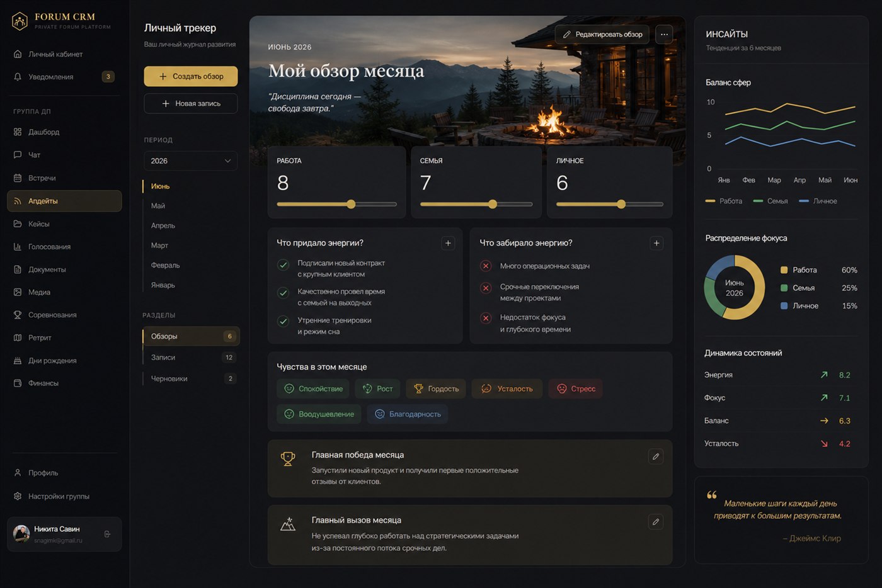This screenshot has height=588, width=882.
Task: Select Январь in the period list
Action: (163, 285)
